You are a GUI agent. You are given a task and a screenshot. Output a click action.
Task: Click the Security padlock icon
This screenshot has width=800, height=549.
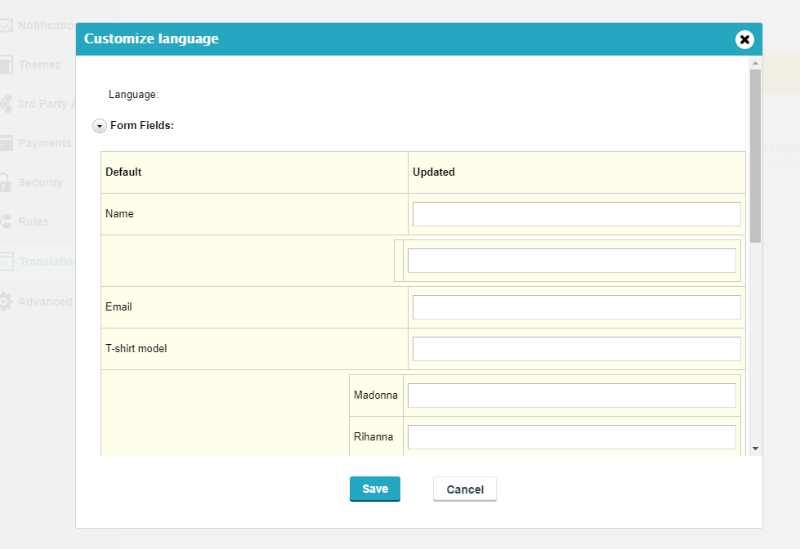[5, 182]
